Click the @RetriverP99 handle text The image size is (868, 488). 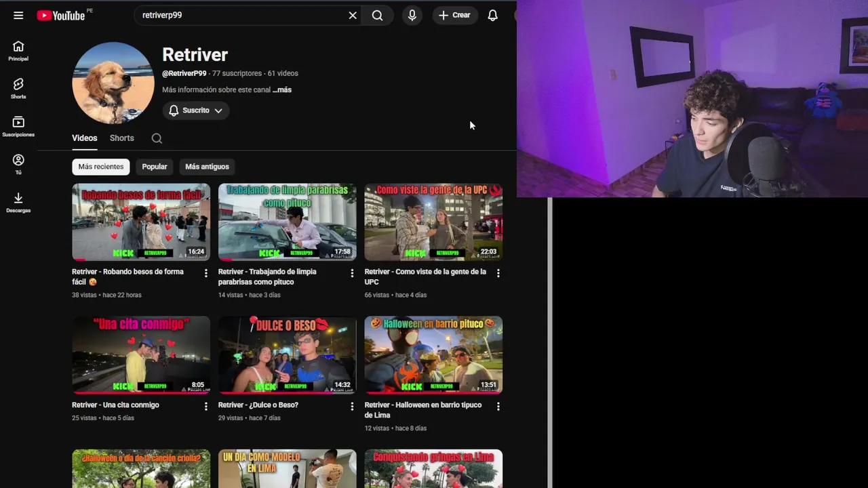click(184, 73)
